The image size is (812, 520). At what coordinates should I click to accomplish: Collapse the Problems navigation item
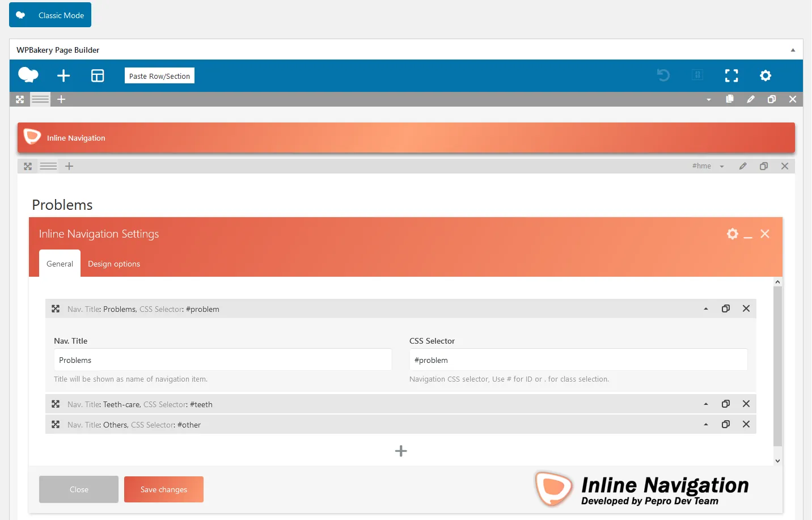point(706,308)
